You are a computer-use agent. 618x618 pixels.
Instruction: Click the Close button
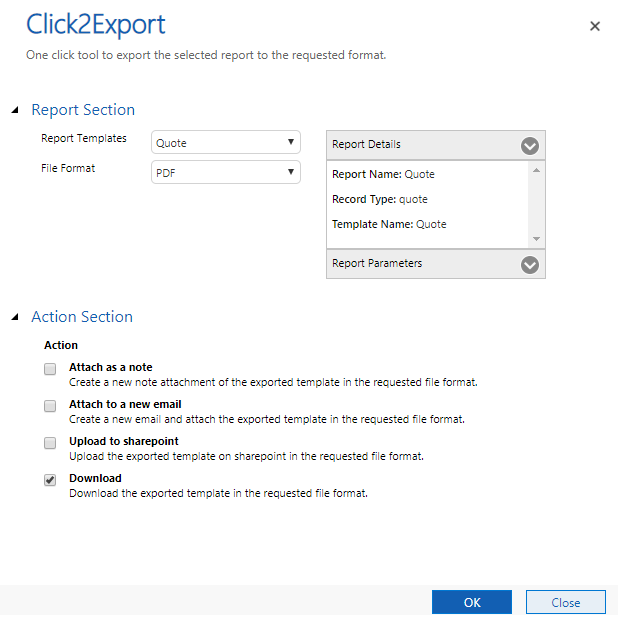(566, 602)
